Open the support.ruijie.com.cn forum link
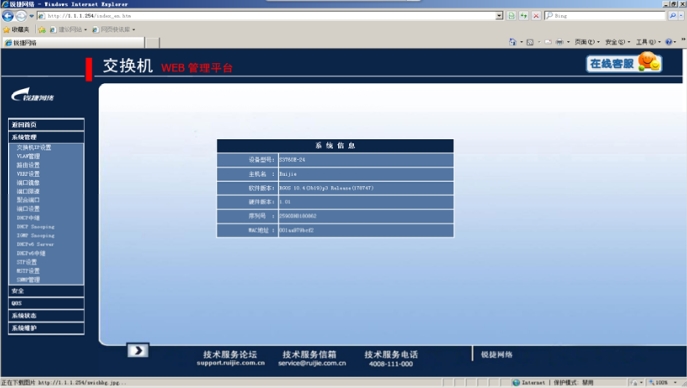The image size is (687, 388). [x=230, y=363]
